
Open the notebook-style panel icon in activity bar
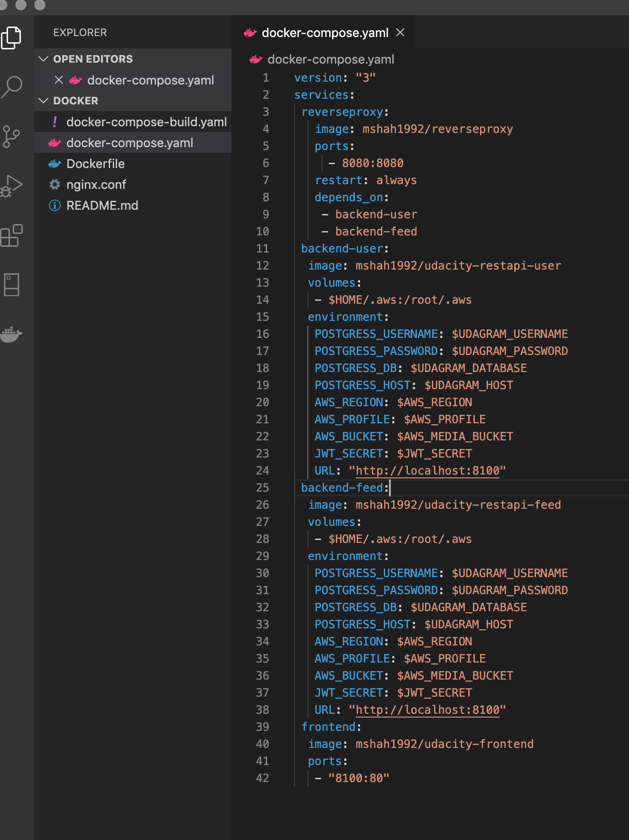(11, 285)
